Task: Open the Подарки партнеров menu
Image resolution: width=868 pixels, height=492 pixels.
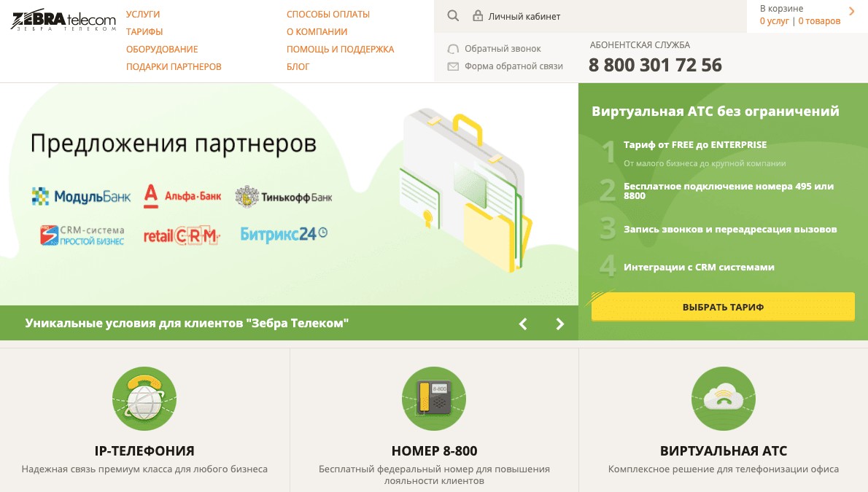Action: (174, 67)
